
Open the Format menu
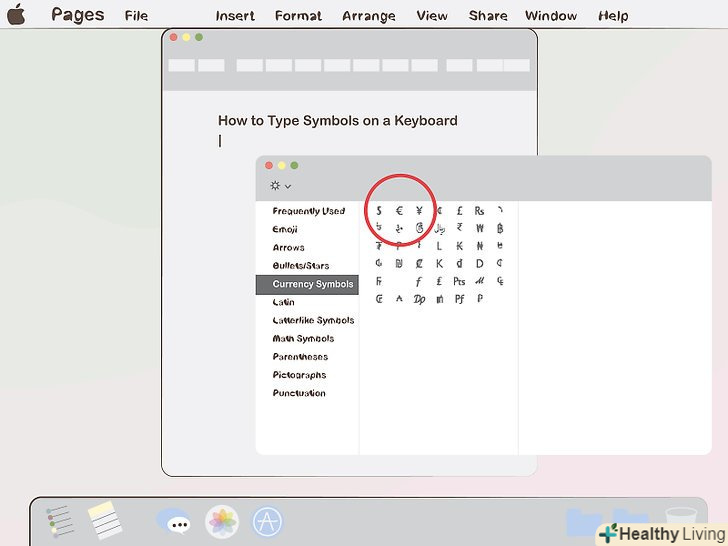point(298,16)
